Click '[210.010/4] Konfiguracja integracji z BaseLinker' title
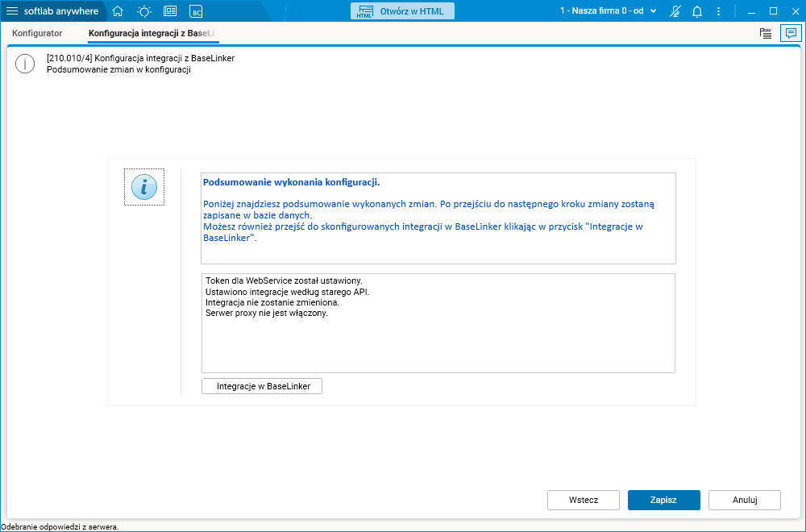 [x=140, y=58]
